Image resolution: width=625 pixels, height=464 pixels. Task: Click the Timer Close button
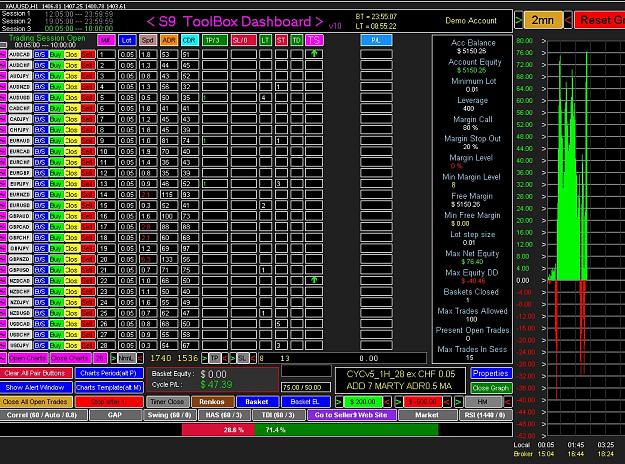(x=167, y=401)
